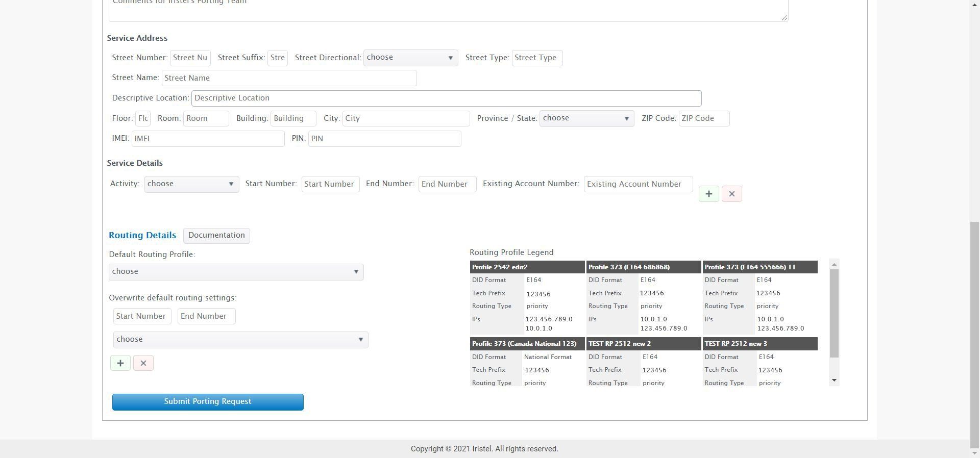Click into the Descriptive Location field

click(x=446, y=98)
